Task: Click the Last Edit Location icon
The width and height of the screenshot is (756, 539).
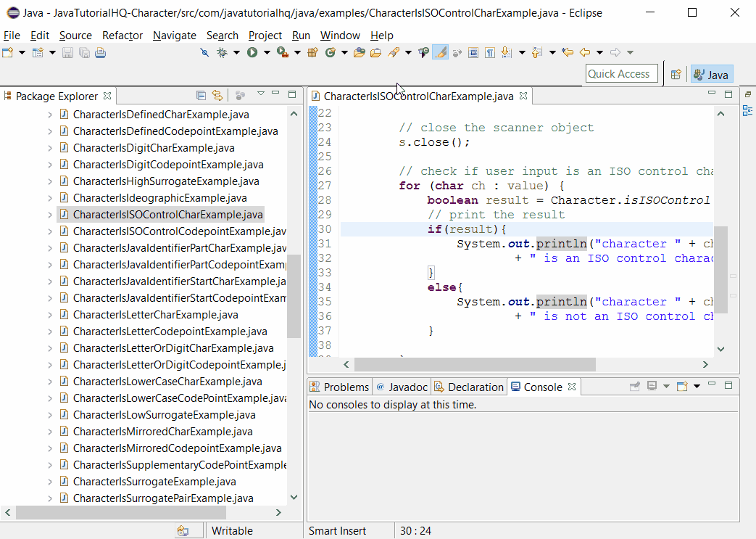Action: [568, 53]
